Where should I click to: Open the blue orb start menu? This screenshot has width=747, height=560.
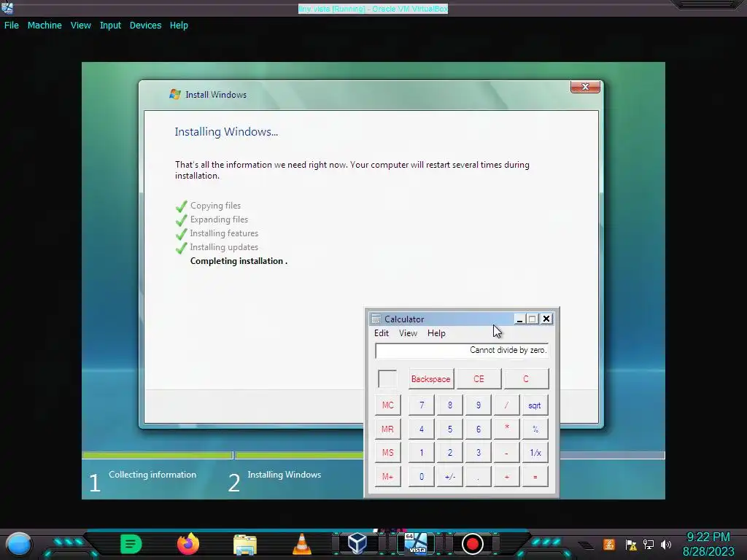pyautogui.click(x=18, y=544)
